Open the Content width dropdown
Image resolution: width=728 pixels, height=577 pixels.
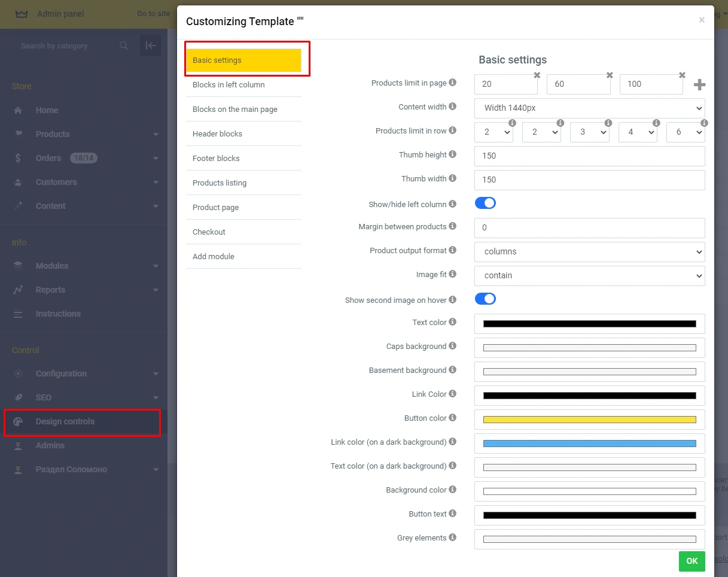(x=589, y=108)
